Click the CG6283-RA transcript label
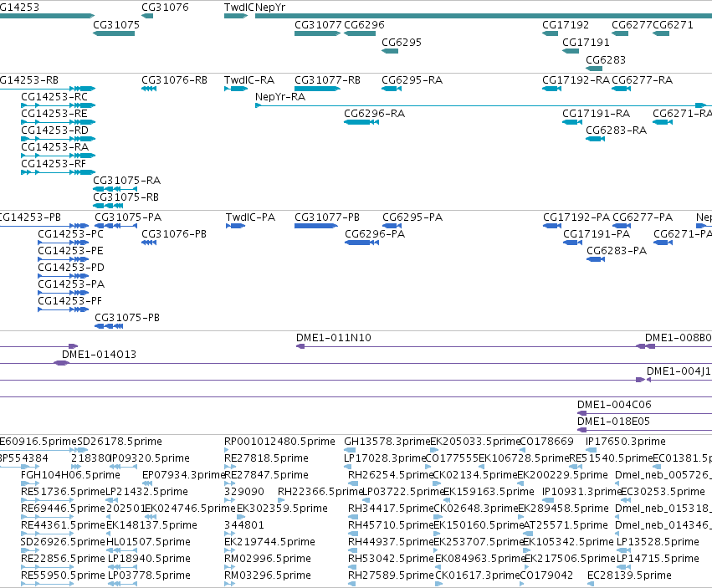Image resolution: width=712 pixels, height=588 pixels. (616, 130)
